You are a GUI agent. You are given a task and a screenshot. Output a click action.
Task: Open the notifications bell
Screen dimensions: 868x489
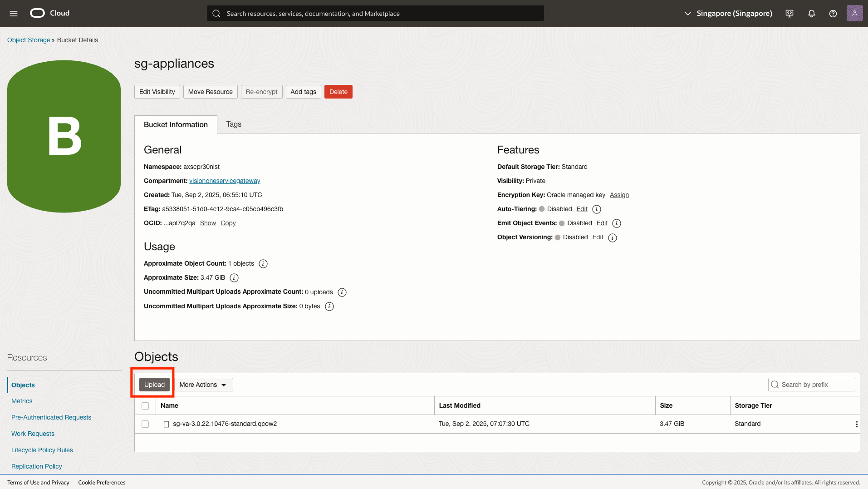pos(812,14)
